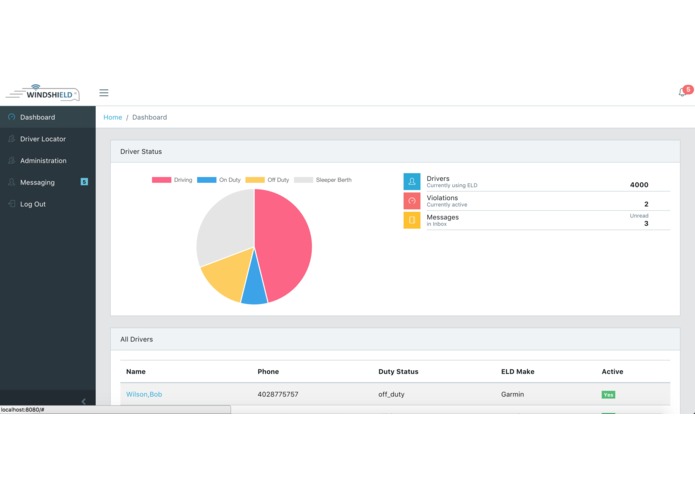
Task: Click the red Violations icon
Action: 412,201
